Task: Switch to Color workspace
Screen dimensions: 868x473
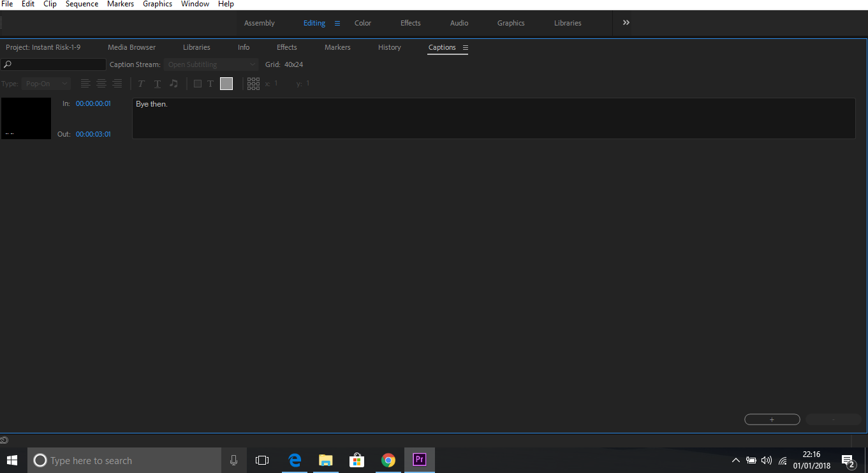Action: [x=363, y=23]
